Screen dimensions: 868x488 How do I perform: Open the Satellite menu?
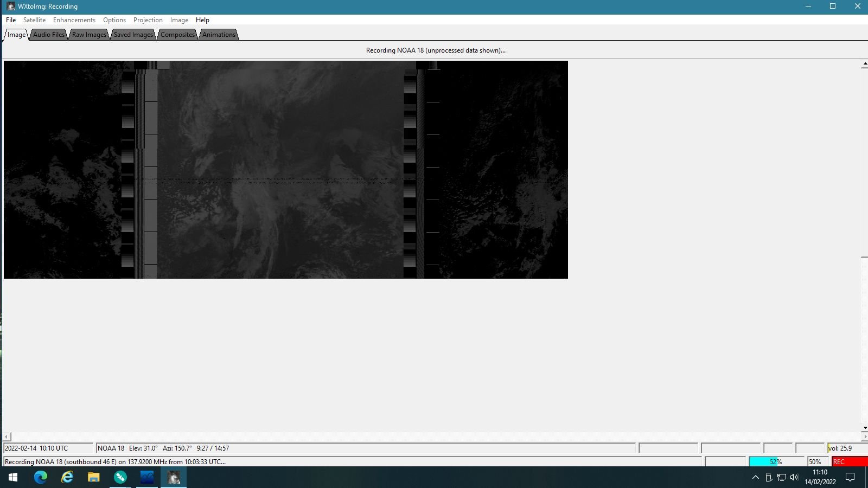click(x=34, y=20)
